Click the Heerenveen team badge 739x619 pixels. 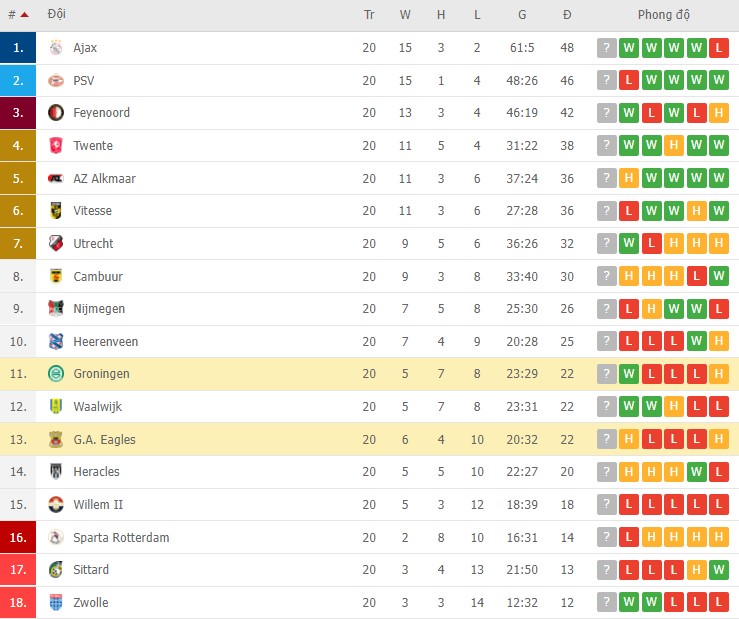(x=56, y=342)
